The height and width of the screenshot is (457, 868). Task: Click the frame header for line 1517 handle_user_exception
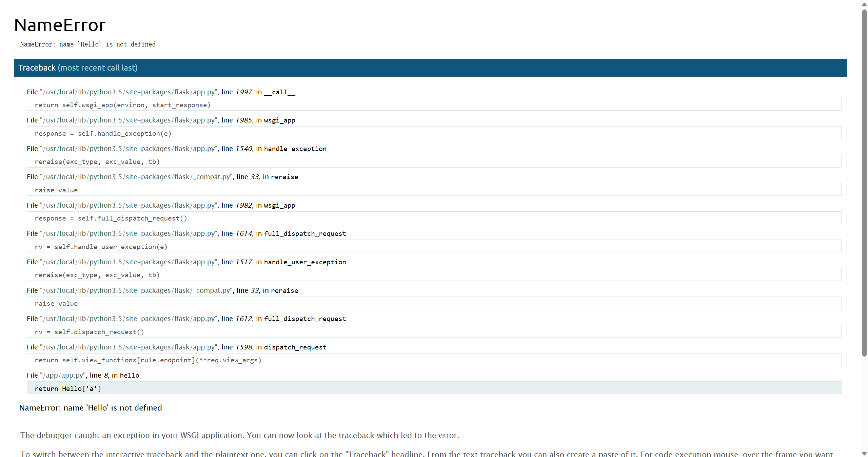[x=186, y=262]
